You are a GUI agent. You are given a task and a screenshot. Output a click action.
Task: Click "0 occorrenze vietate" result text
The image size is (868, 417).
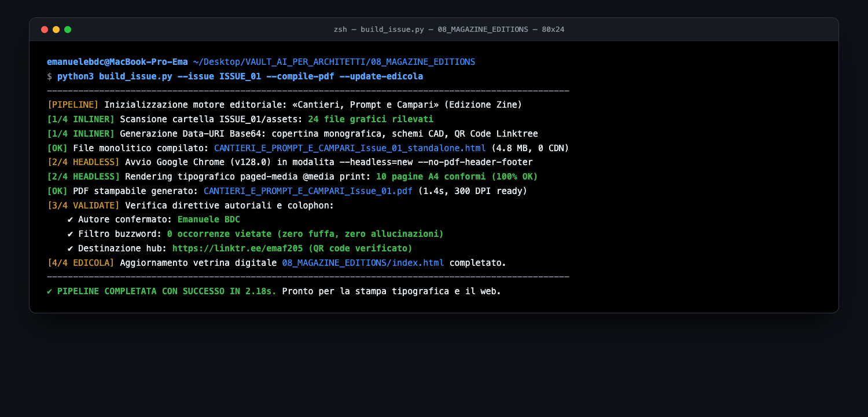[219, 234]
